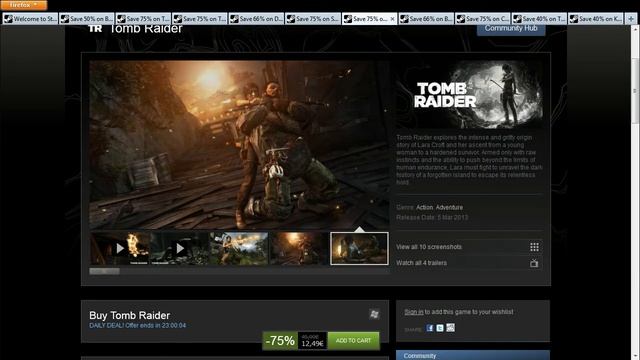Image resolution: width=640 pixels, height=360 pixels.
Task: Click the Sign in link for wishlist
Action: coord(414,312)
